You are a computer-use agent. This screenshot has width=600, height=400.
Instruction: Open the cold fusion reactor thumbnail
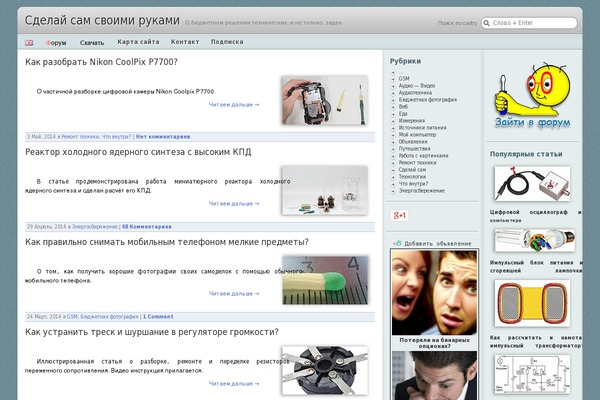point(324,190)
